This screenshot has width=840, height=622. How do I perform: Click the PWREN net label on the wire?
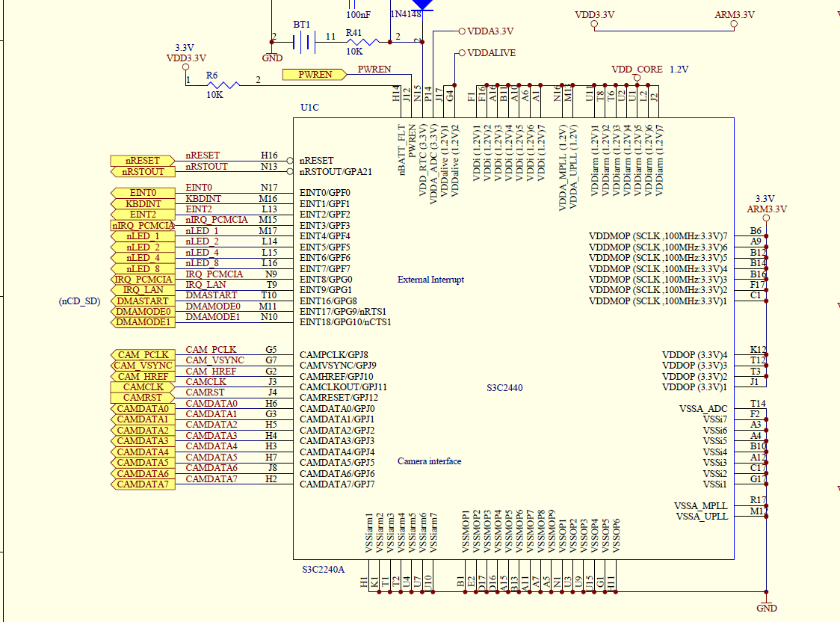click(x=374, y=69)
